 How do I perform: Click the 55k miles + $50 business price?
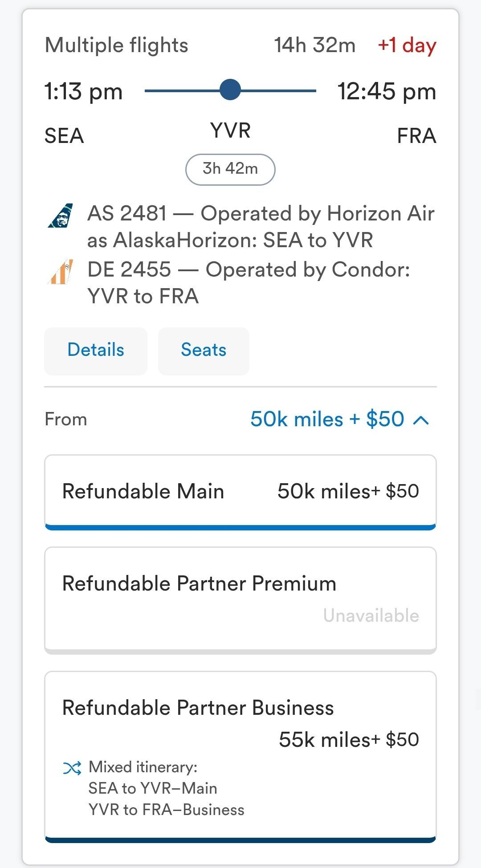point(349,740)
